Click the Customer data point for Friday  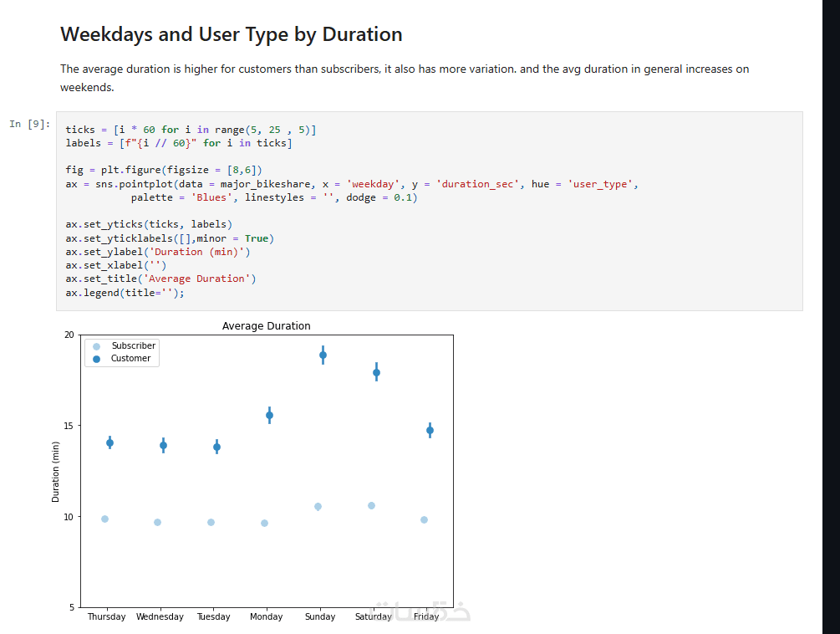coord(430,430)
